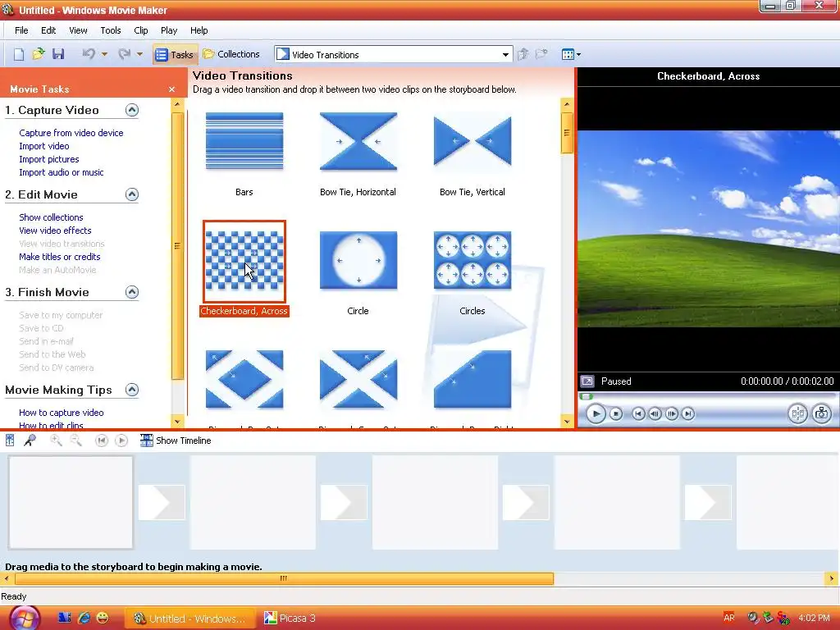Open the View menu

tap(78, 30)
